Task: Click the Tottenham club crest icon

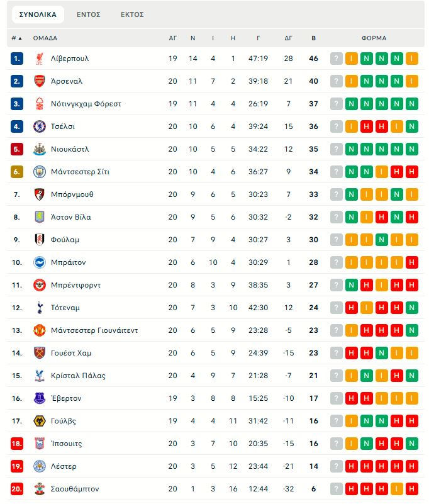Action: tap(40, 308)
